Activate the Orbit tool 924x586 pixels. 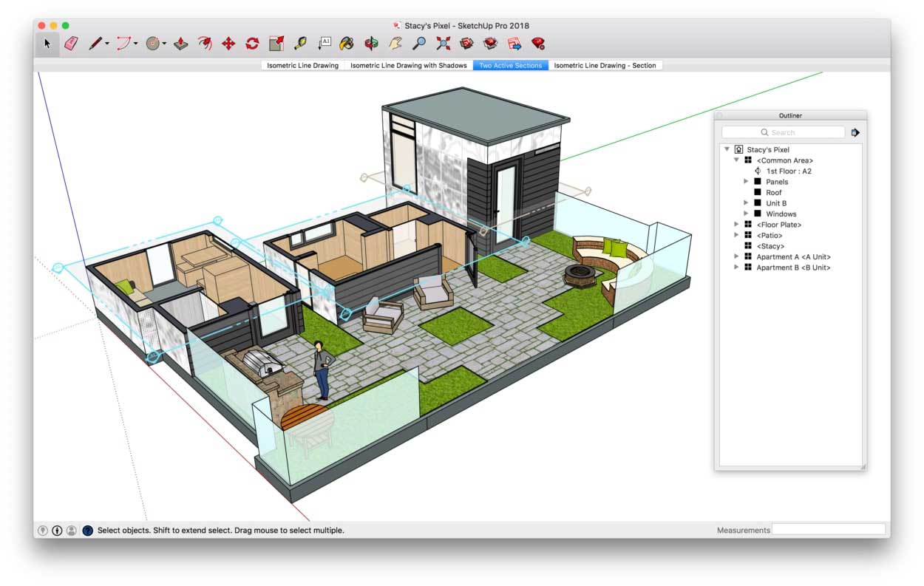coord(371,44)
